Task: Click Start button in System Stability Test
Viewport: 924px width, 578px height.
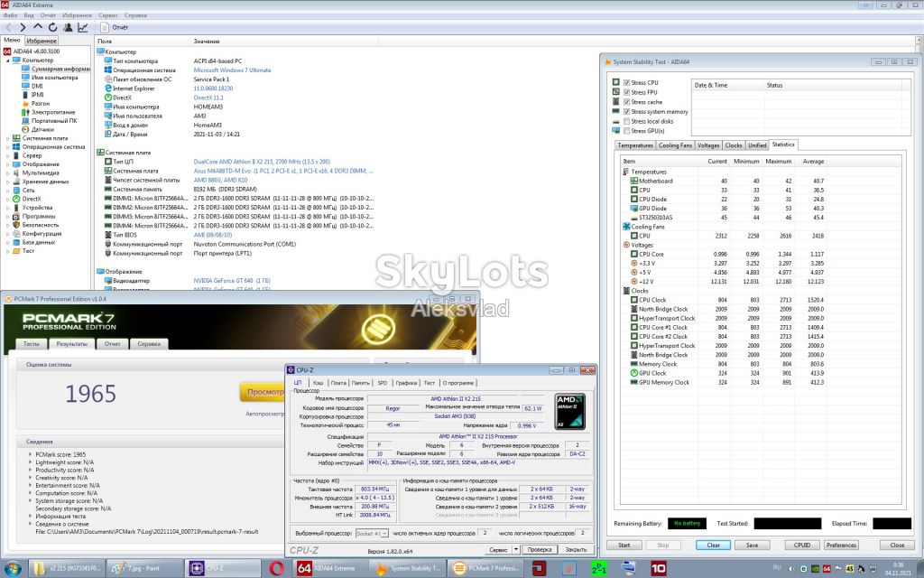Action: click(624, 545)
